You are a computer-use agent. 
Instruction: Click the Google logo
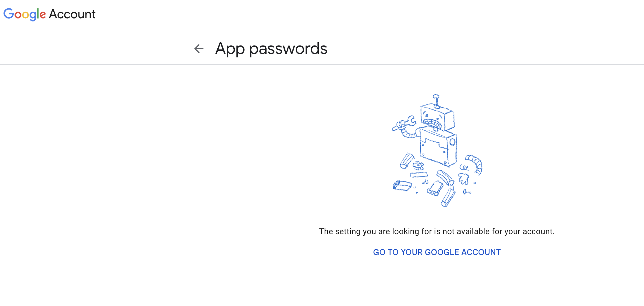[25, 14]
